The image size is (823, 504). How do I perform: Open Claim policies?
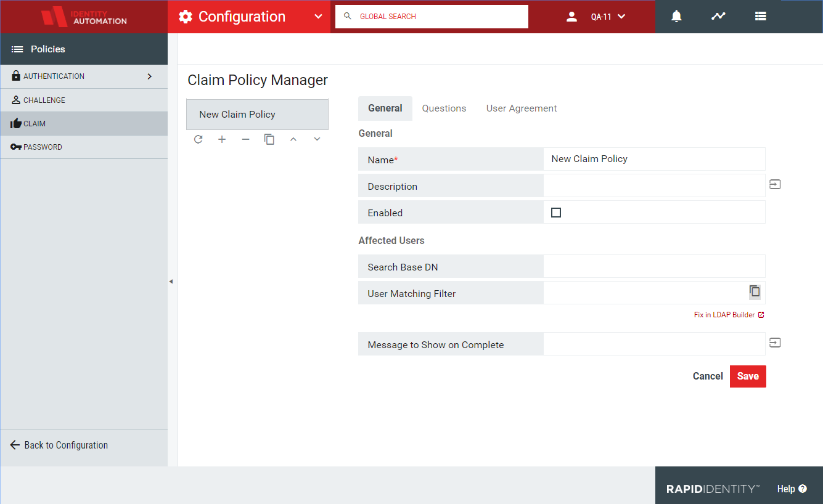point(84,123)
